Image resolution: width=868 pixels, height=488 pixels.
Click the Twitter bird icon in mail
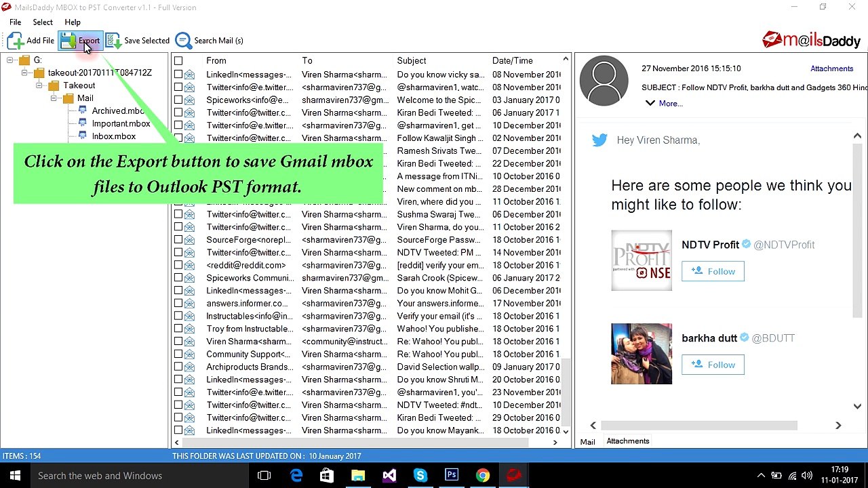599,140
